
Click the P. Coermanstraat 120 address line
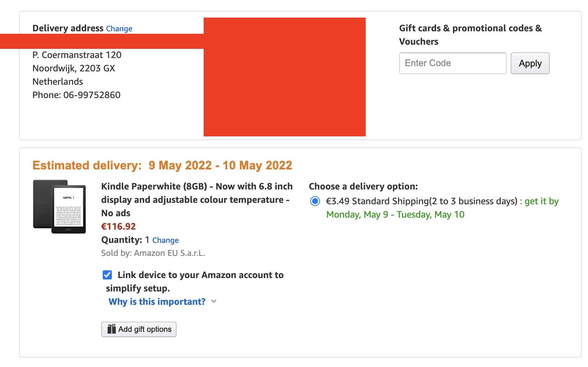coord(77,55)
